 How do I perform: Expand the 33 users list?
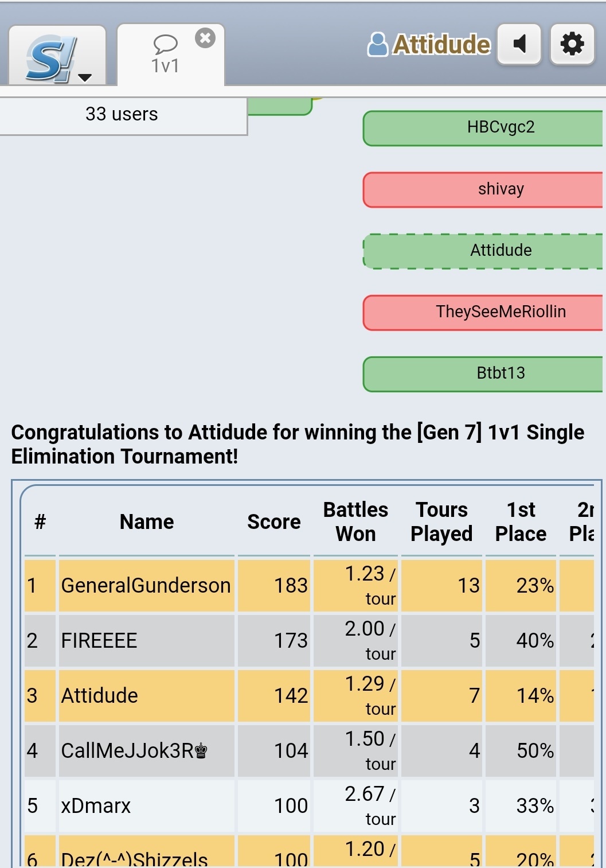[x=122, y=115]
